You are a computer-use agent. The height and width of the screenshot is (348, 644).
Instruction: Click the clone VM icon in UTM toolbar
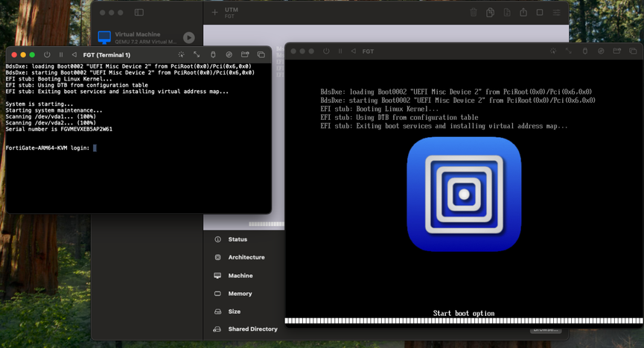pyautogui.click(x=490, y=13)
